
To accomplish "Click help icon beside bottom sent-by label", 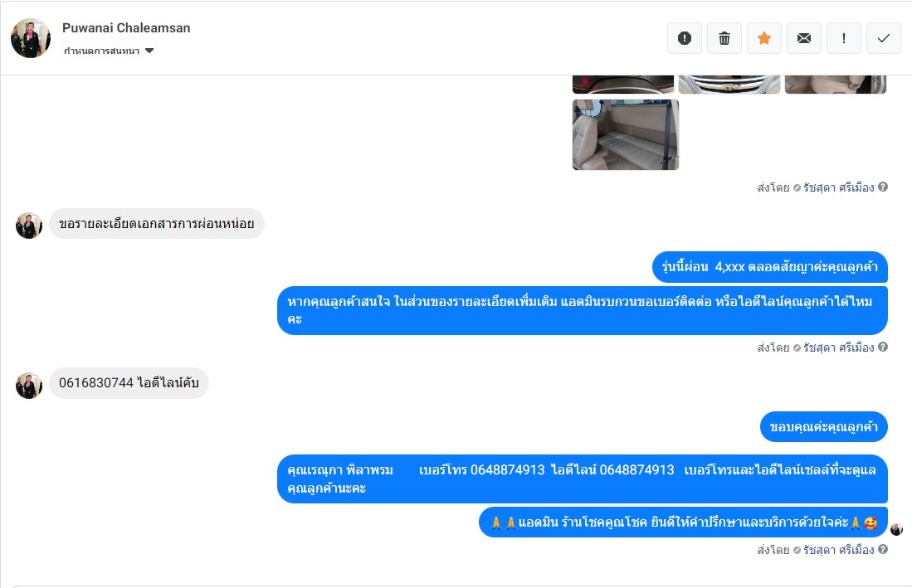I will 883,549.
